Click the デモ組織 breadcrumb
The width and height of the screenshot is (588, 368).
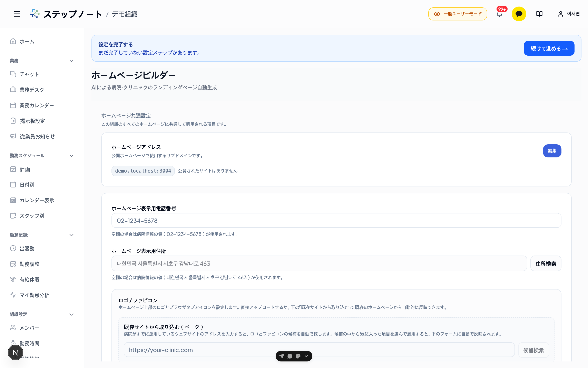[x=124, y=14]
